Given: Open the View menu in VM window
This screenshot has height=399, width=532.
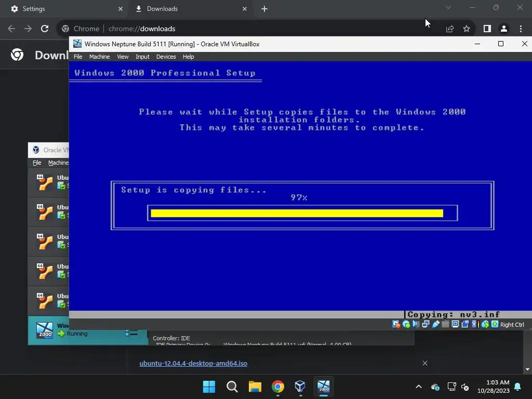Looking at the screenshot, I should click(123, 57).
